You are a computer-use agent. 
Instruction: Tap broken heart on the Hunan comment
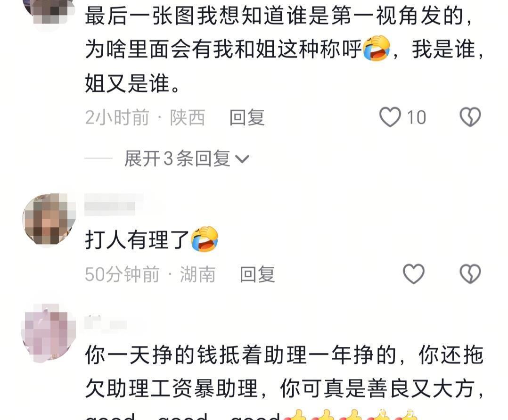point(470,274)
